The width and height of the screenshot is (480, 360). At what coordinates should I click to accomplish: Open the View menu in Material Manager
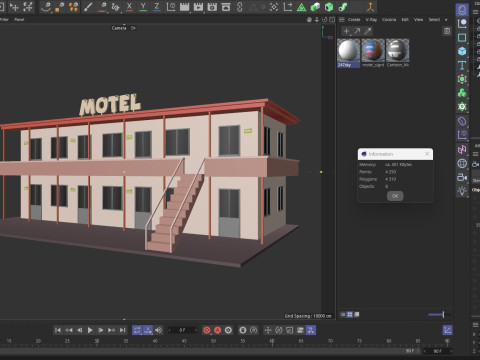(418, 20)
